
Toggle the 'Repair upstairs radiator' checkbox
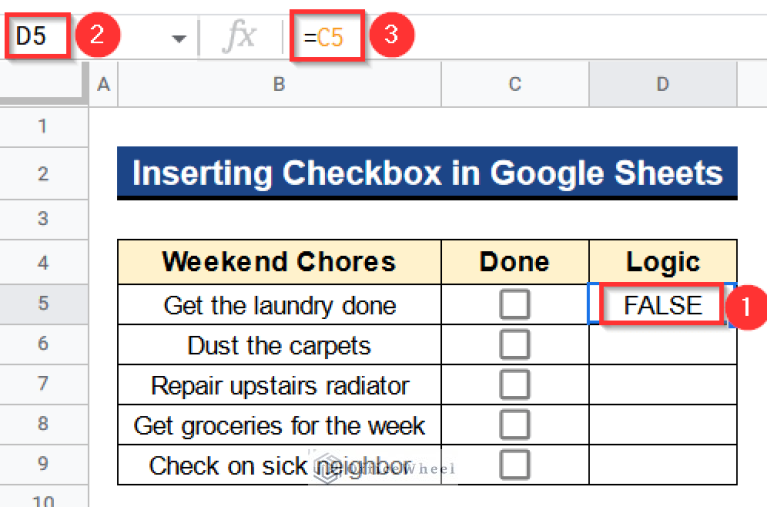point(514,385)
